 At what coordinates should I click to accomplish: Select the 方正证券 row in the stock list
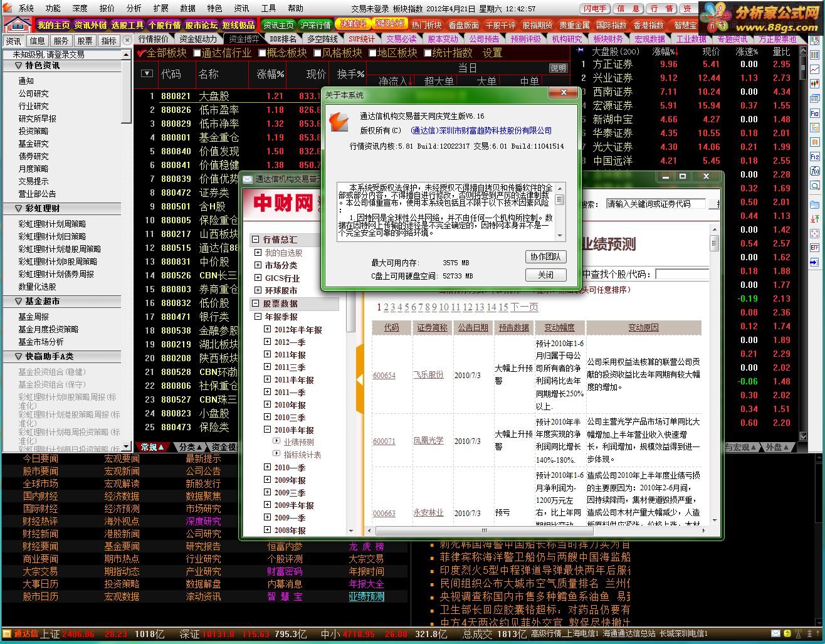click(x=688, y=64)
